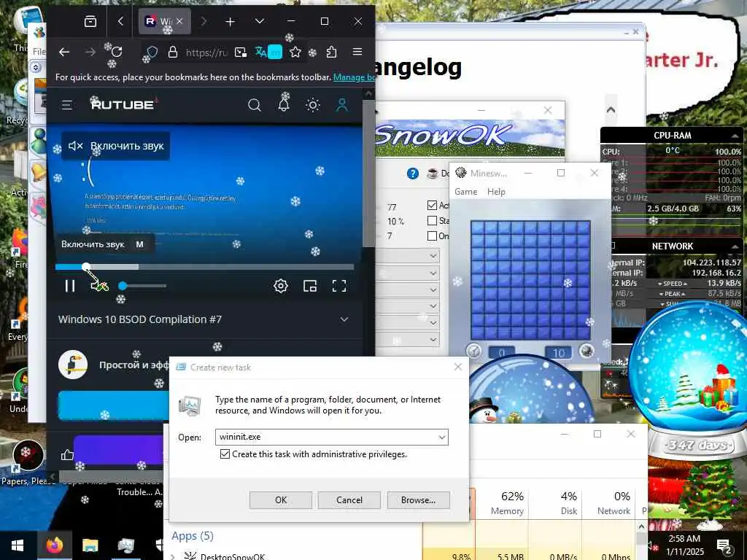The height and width of the screenshot is (560, 747).
Task: Open the fourth SnowOK dropdown
Action: pyautogui.click(x=407, y=306)
